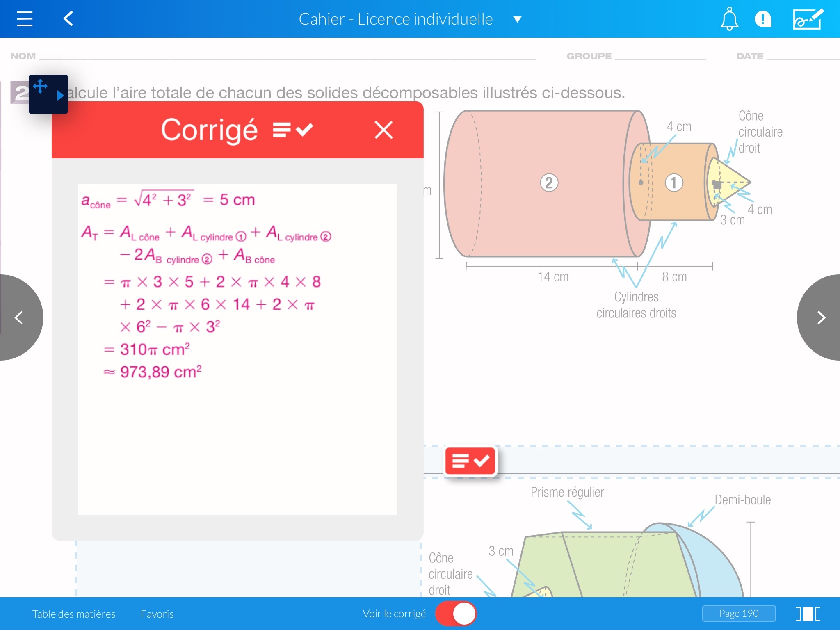Open Table des matières
This screenshot has width=840, height=630.
[74, 614]
